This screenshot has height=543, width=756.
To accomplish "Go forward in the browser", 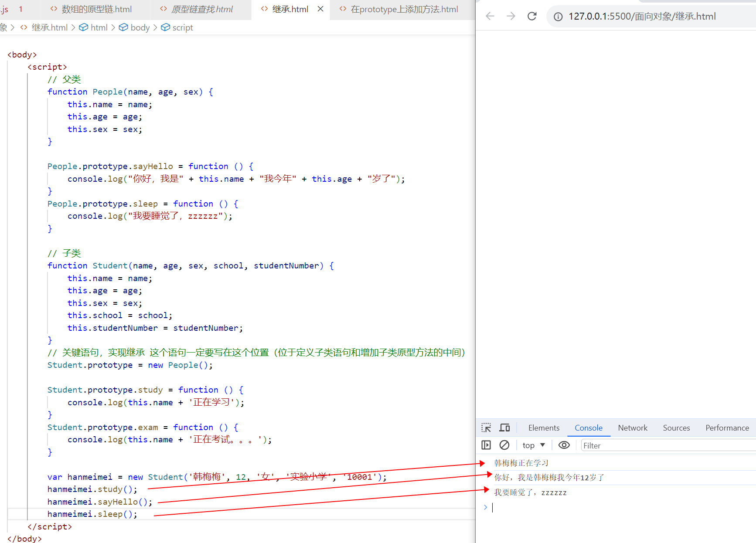I will [x=511, y=16].
